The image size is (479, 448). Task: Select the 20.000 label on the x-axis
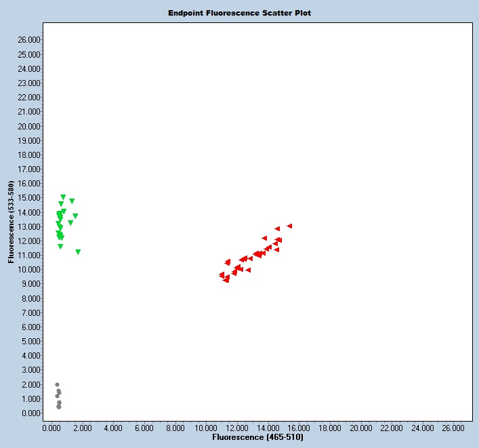[360, 428]
